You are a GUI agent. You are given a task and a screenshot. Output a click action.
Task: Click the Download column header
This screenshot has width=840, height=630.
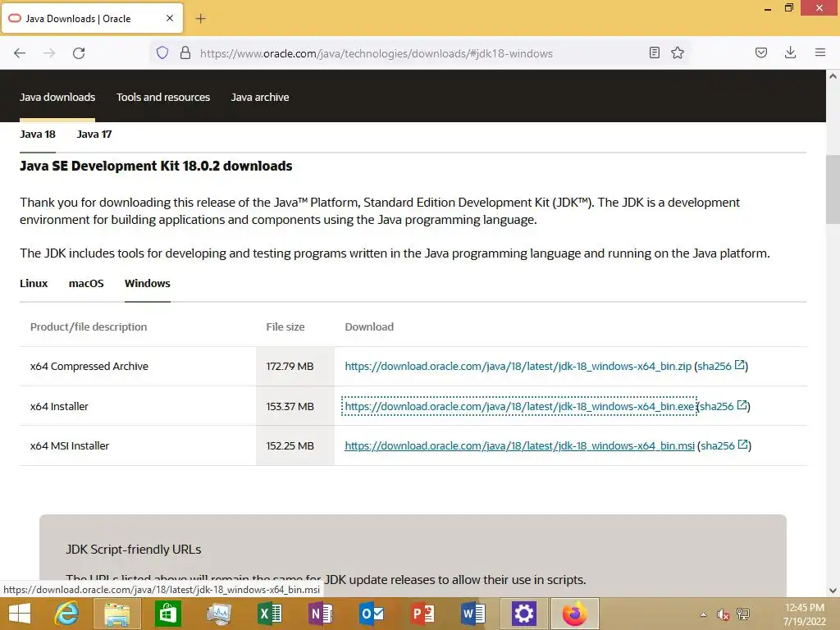369,326
